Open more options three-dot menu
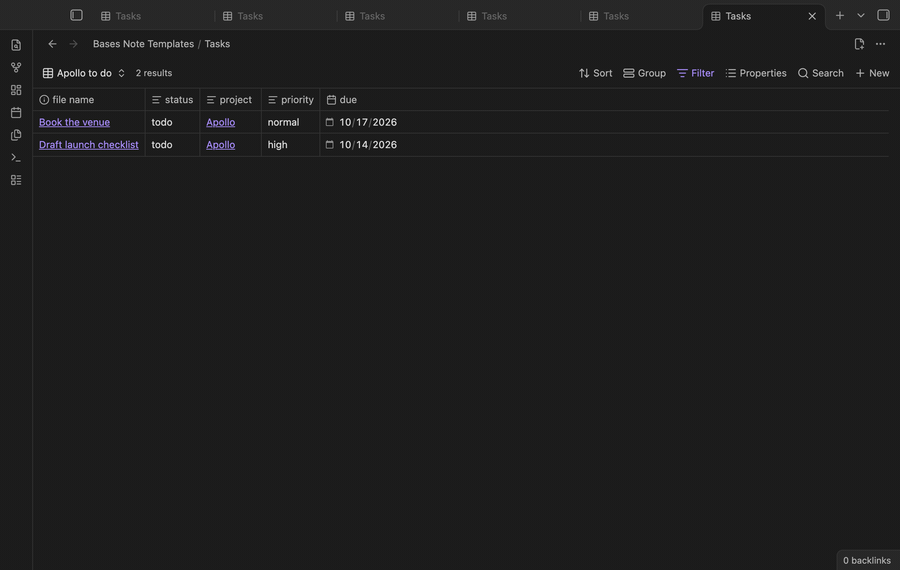Viewport: 900px width, 570px height. coord(880,44)
